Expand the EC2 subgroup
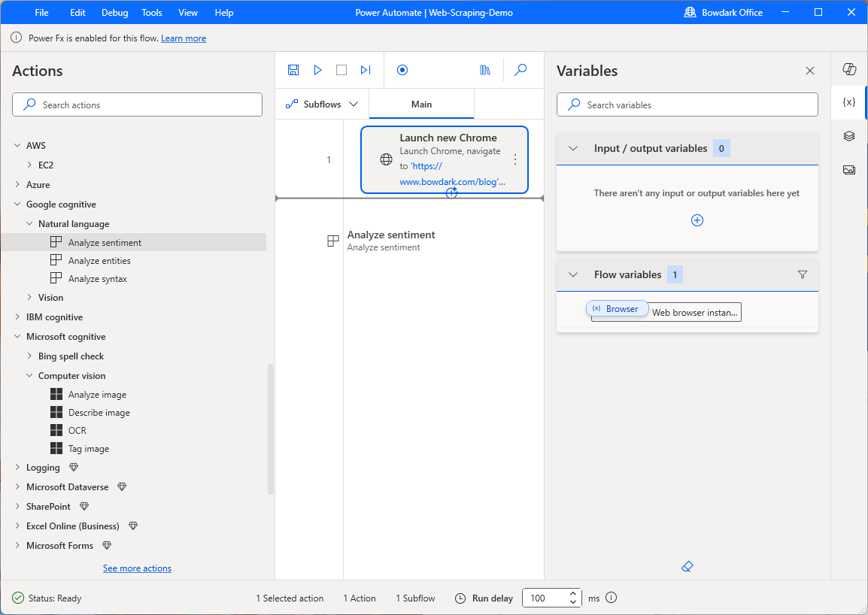This screenshot has height=615, width=868. click(x=29, y=165)
